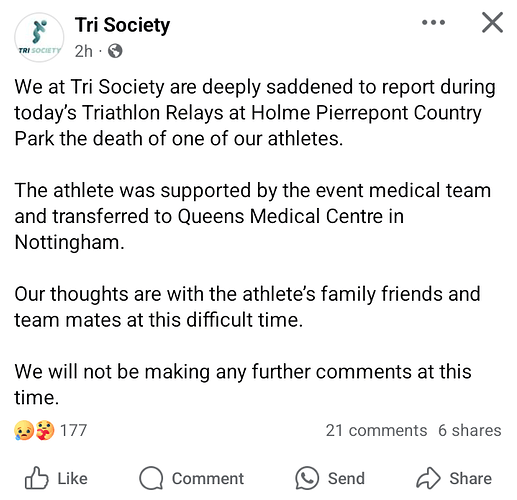Open the 2h post timestamp
Viewport: 517px width, 500px height.
coord(83,51)
